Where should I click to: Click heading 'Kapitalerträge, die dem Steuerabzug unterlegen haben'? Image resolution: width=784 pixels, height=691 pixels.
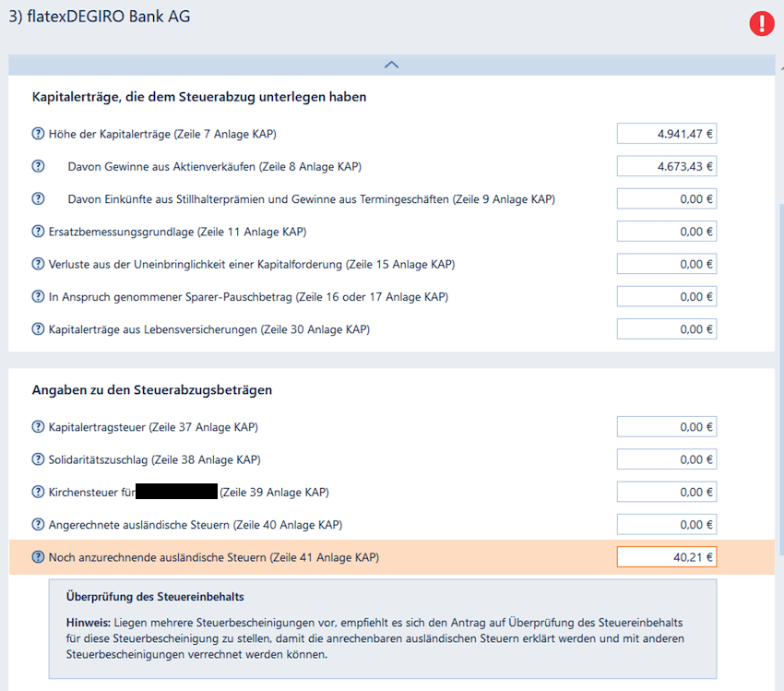click(199, 97)
